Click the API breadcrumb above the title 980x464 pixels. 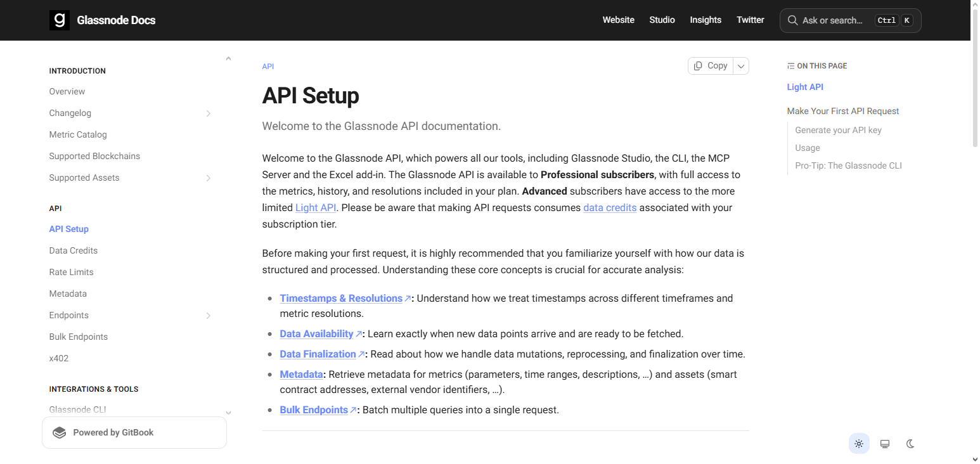coord(268,67)
